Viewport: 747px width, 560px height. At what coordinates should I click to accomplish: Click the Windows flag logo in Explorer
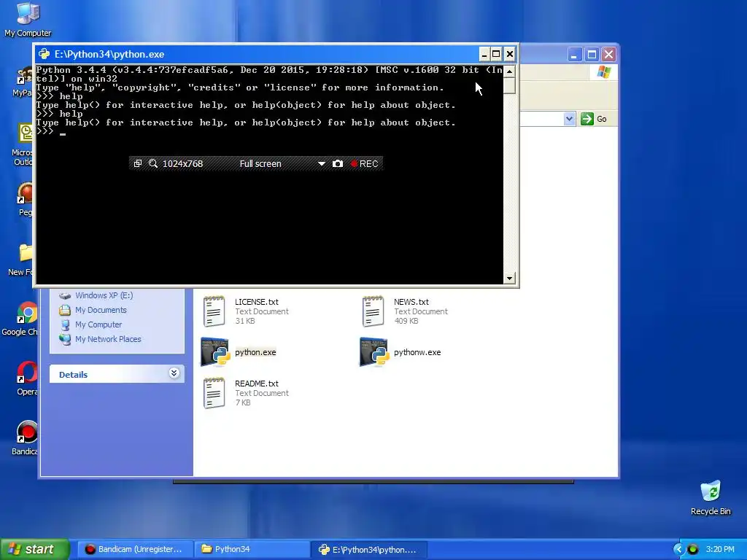coord(603,72)
